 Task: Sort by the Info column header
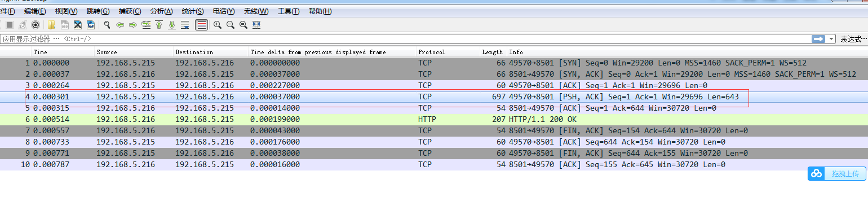point(687,52)
